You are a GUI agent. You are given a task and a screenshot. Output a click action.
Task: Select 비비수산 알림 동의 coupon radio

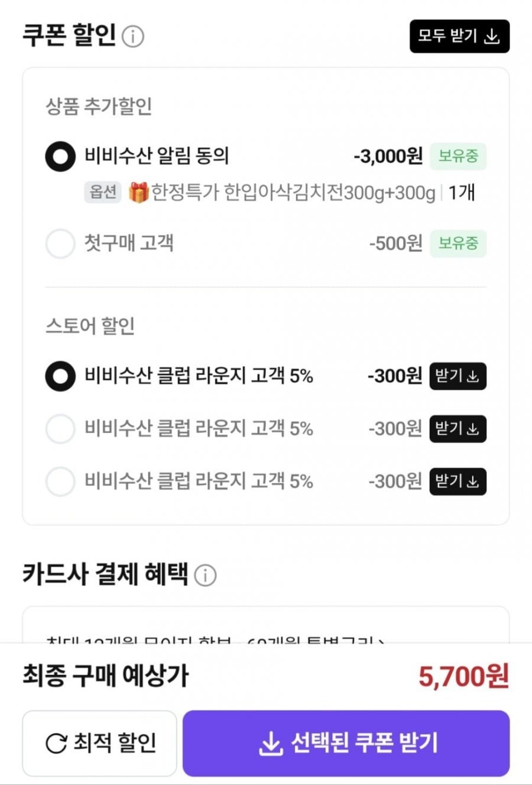click(x=60, y=157)
